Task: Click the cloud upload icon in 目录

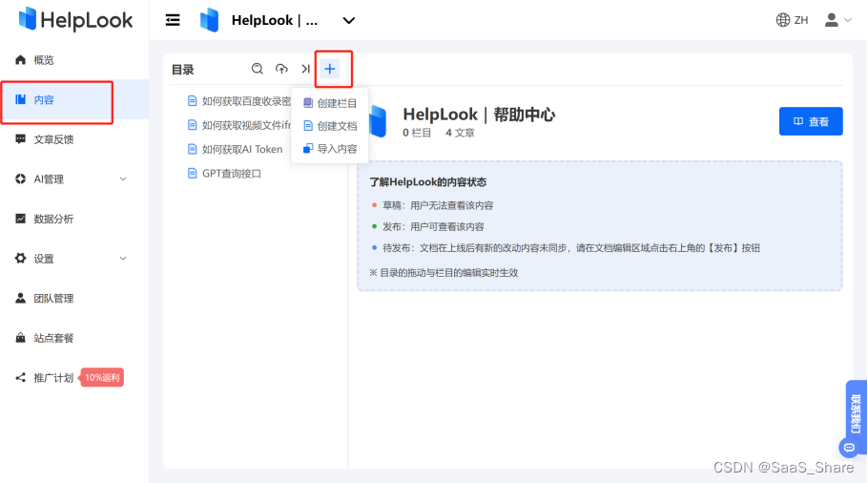Action: pos(281,69)
